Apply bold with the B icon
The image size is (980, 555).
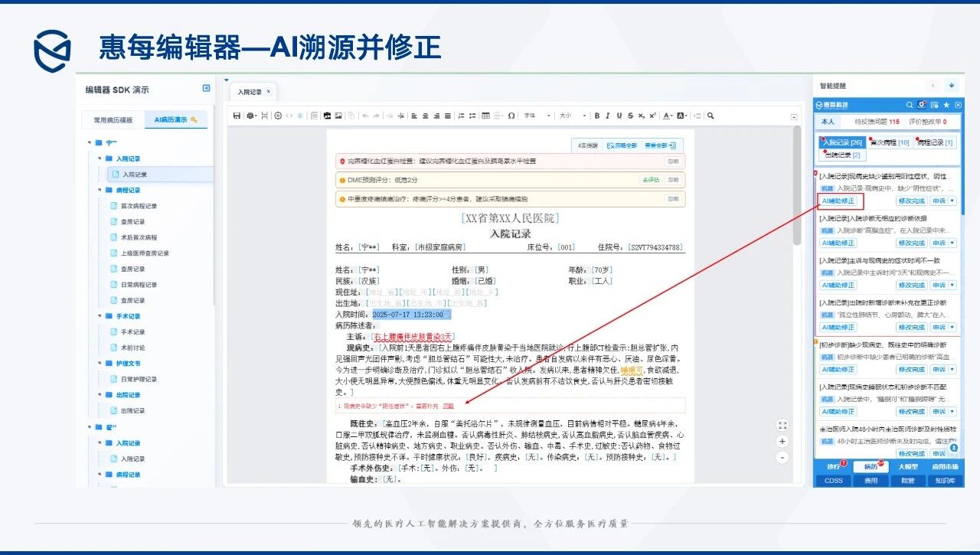click(x=596, y=116)
